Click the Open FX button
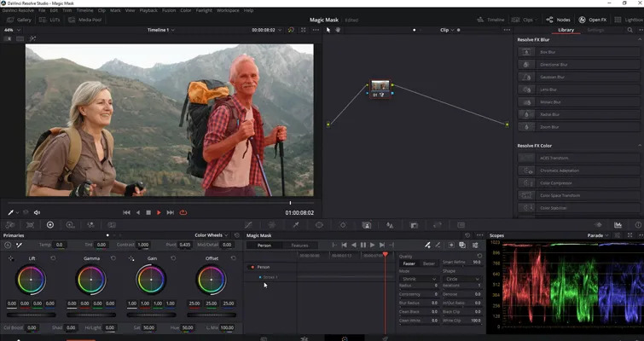Image resolution: width=644 pixels, height=341 pixels. coord(593,19)
